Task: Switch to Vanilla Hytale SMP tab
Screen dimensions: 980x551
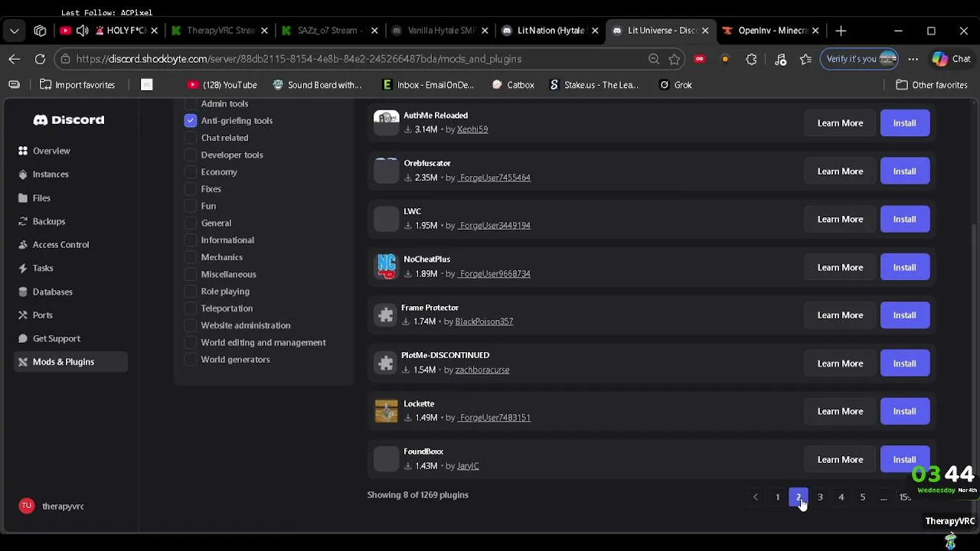Action: [x=441, y=31]
